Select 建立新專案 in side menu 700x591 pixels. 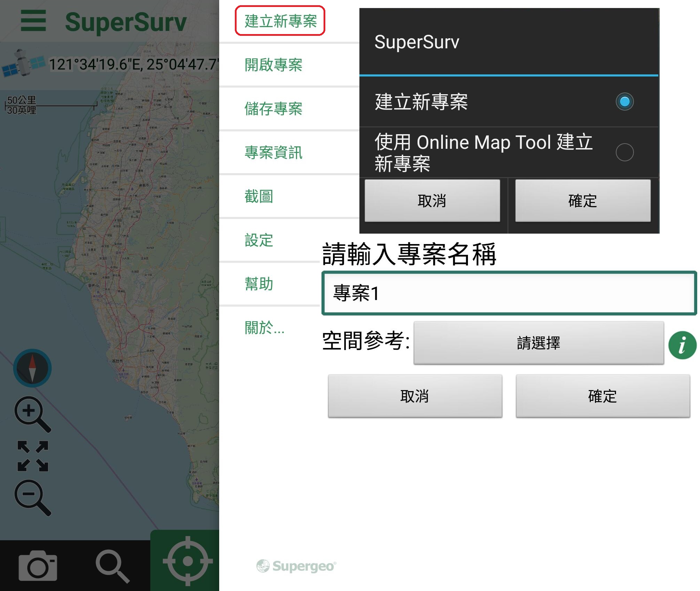pyautogui.click(x=280, y=21)
